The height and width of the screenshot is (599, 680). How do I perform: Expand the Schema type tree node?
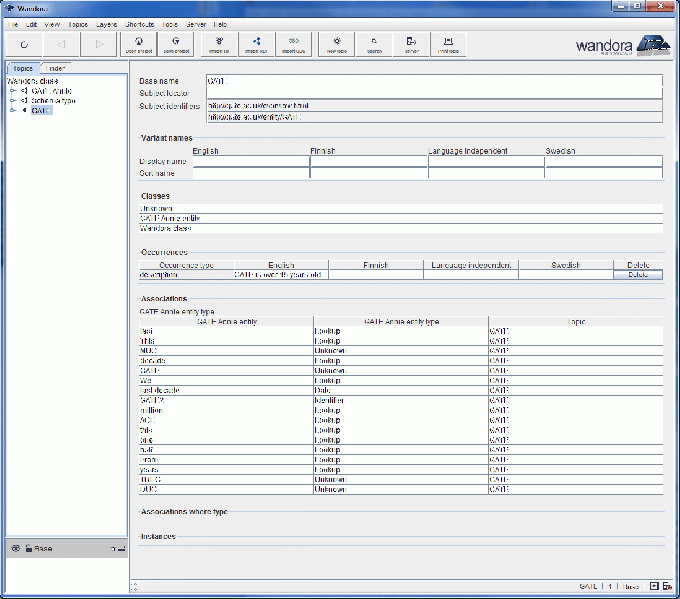coord(13,101)
